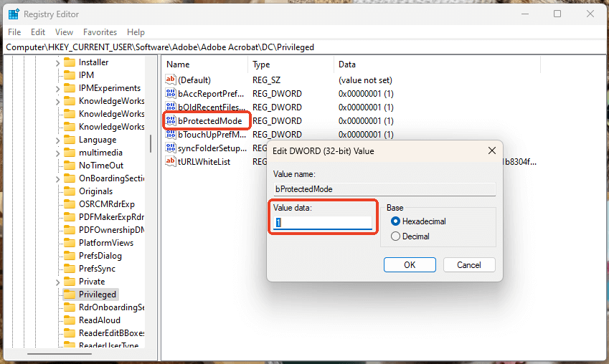This screenshot has height=364, width=609.
Task: Click the IPM folder icon
Action: tap(70, 75)
